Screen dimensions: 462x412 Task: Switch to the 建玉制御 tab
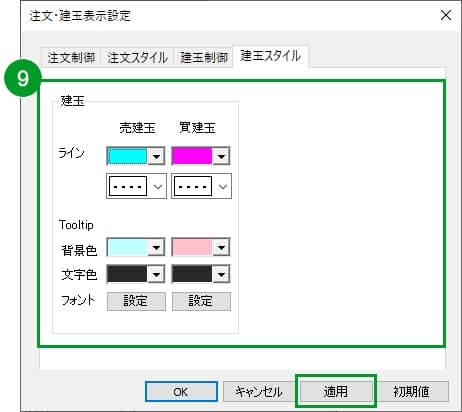point(204,58)
